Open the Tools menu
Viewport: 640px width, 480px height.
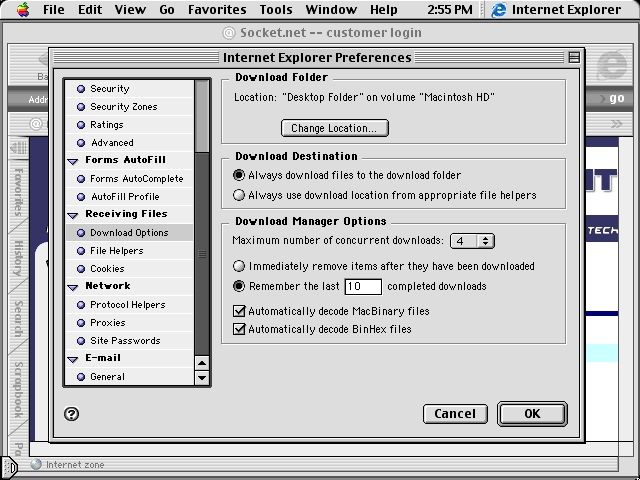(x=276, y=9)
